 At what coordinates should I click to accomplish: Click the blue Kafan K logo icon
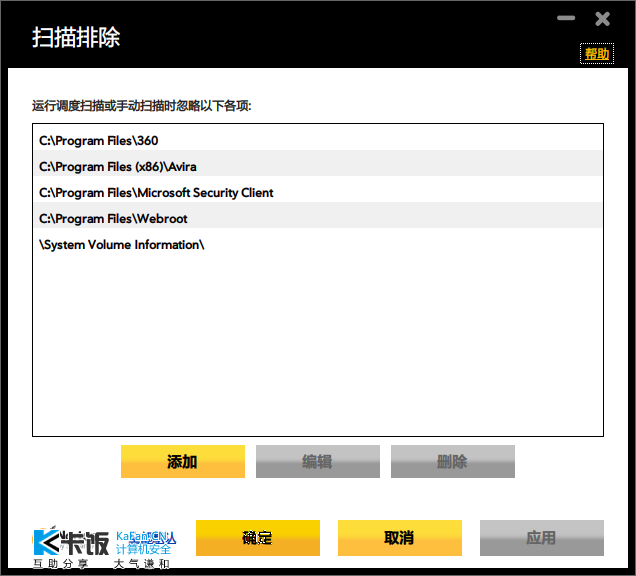[x=46, y=542]
